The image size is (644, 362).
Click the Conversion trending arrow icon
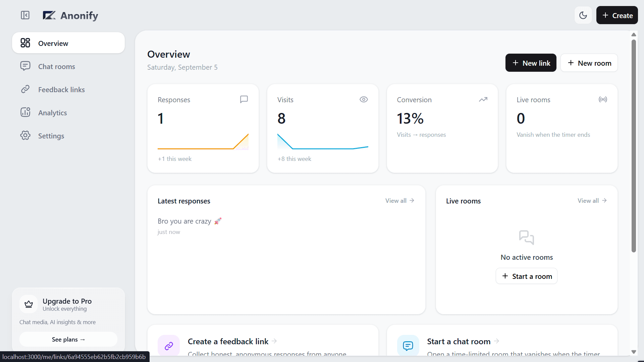point(483,99)
